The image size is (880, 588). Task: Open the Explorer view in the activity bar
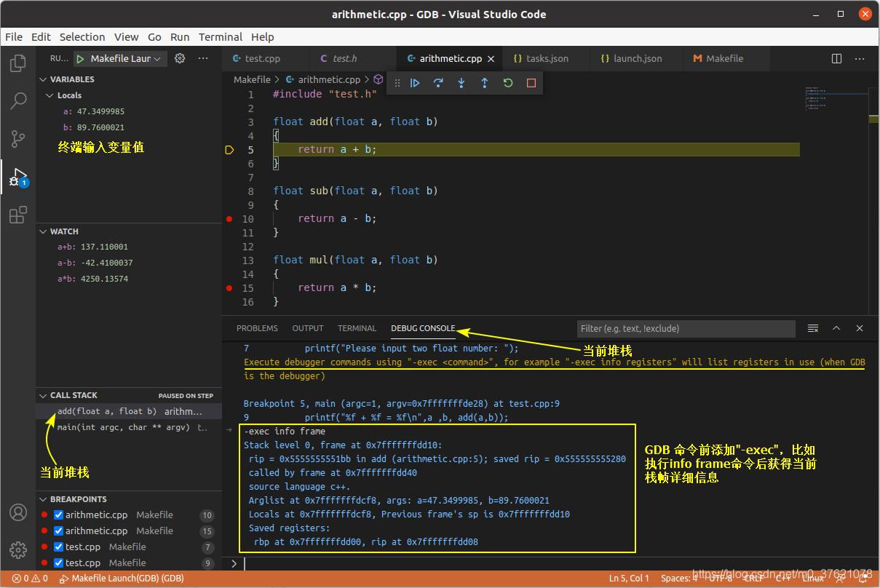coord(18,63)
